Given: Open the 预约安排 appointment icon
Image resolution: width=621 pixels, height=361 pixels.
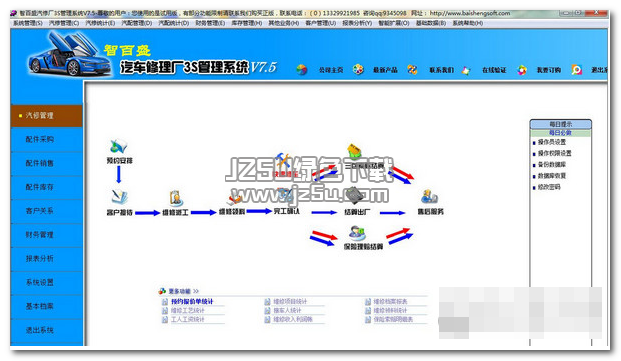Looking at the screenshot, I should pos(119,147).
